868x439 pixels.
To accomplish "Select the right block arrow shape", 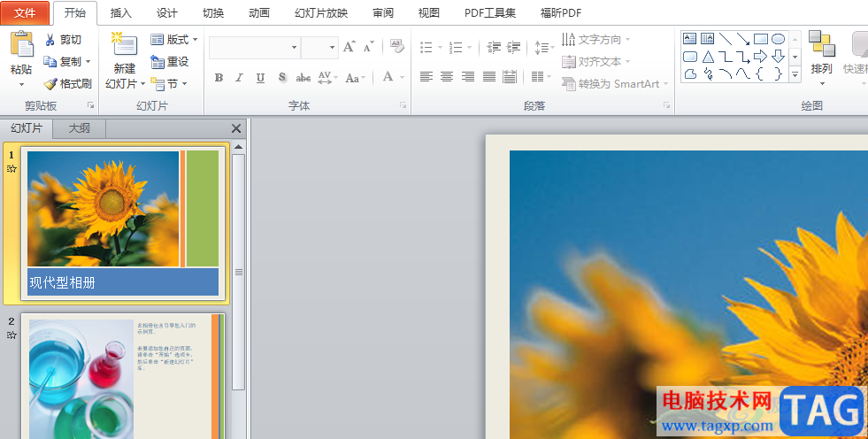I will click(x=761, y=57).
